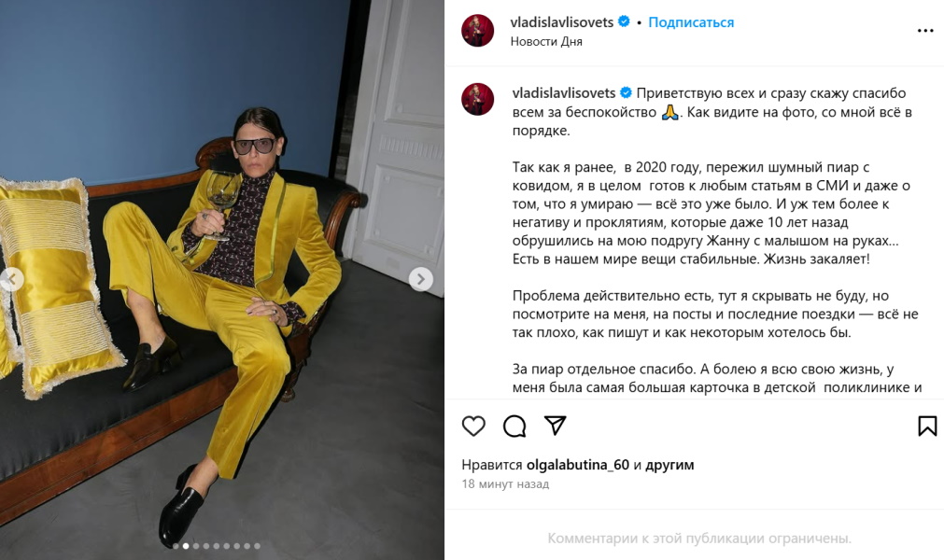
Task: Like the post with the heart icon
Action: 473,426
